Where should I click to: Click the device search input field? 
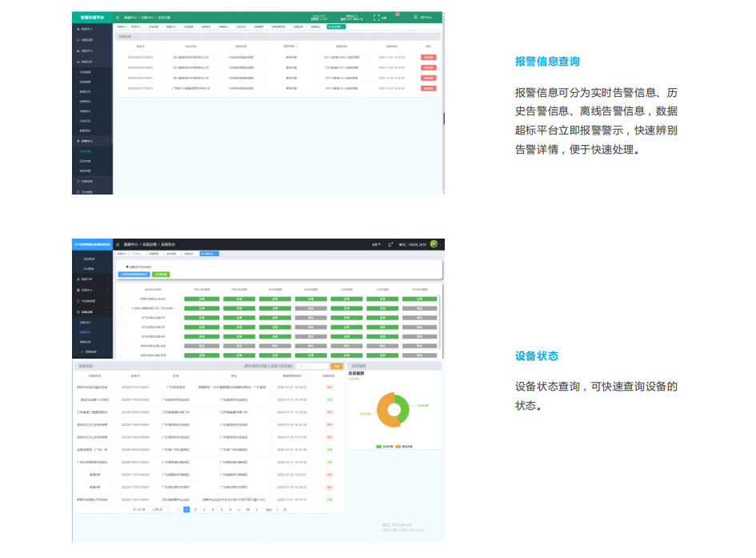[x=312, y=366]
